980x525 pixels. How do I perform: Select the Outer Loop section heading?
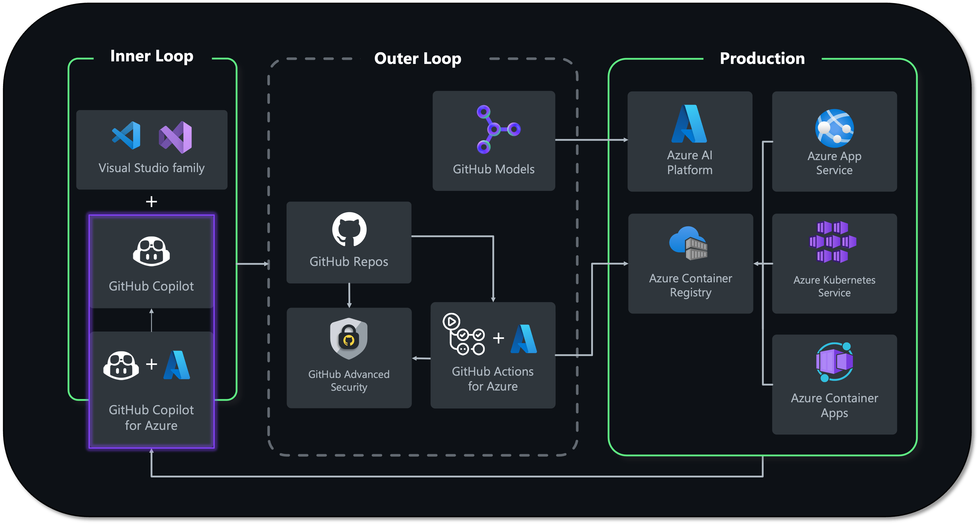point(417,59)
